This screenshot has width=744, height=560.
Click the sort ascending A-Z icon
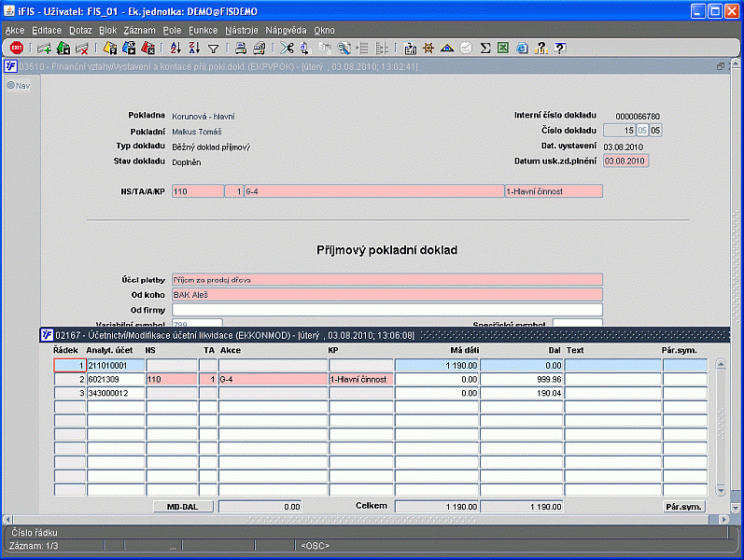(x=175, y=48)
